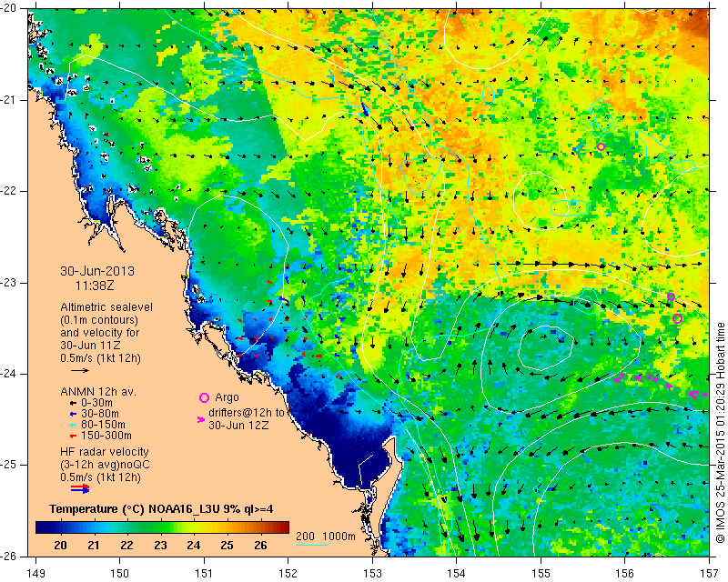Click the longitude axis label 152
728x582 pixels.
tap(288, 574)
